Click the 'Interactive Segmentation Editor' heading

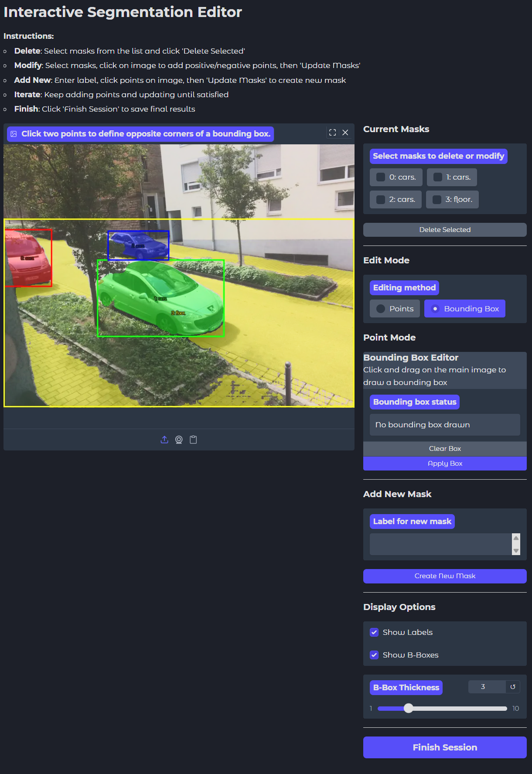coord(123,12)
